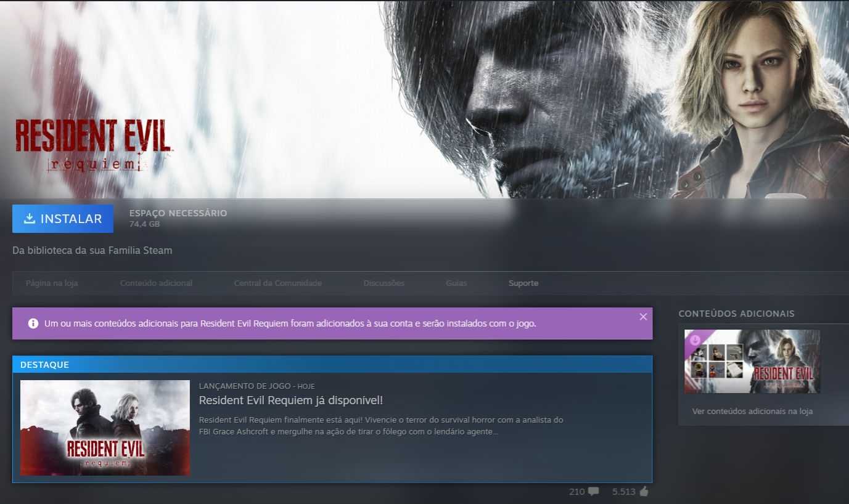The width and height of the screenshot is (849, 504).
Task: Click the news description paragraph text
Action: (381, 426)
